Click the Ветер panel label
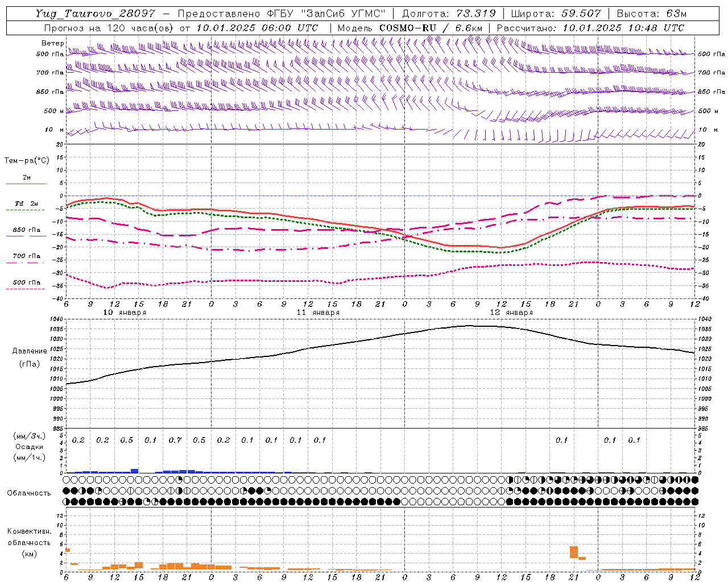This screenshot has width=728, height=582. [x=52, y=43]
